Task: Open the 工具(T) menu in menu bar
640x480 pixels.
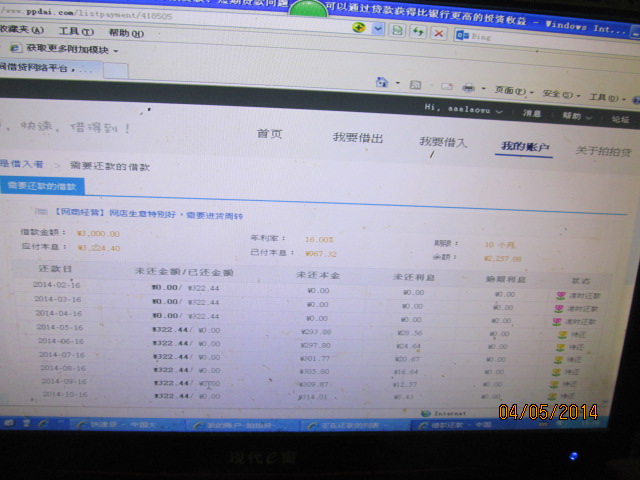Action: tap(76, 31)
